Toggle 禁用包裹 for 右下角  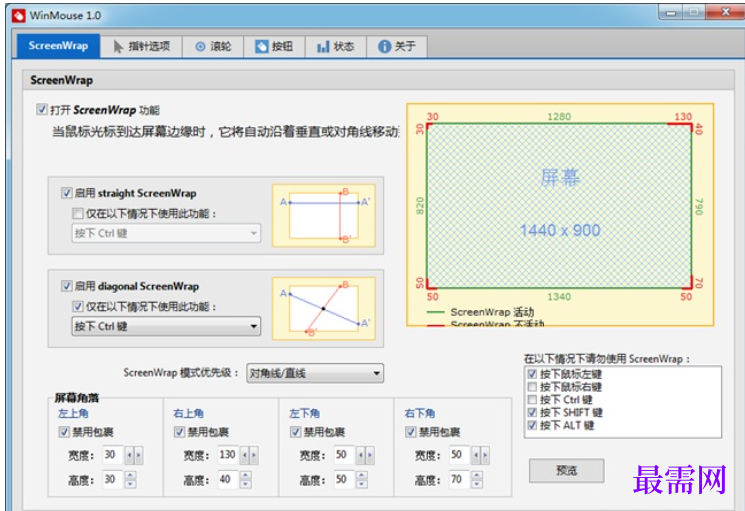[411, 432]
